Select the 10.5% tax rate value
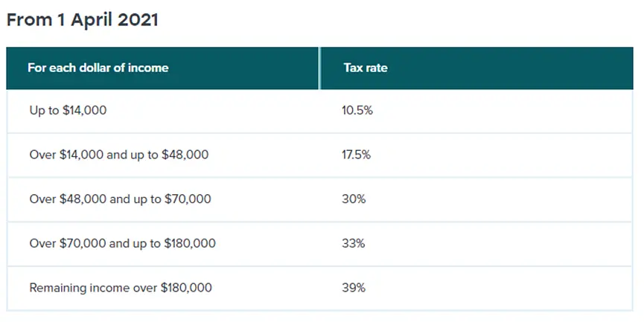 click(357, 111)
